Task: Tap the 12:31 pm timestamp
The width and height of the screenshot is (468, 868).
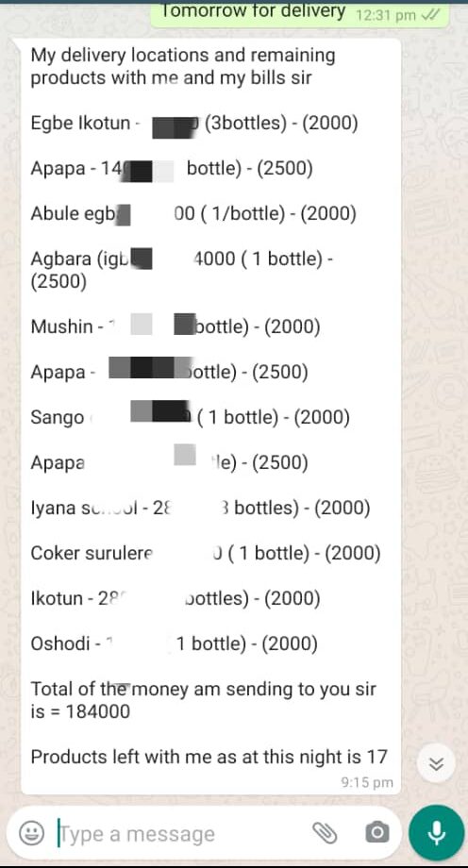Action: click(x=386, y=15)
